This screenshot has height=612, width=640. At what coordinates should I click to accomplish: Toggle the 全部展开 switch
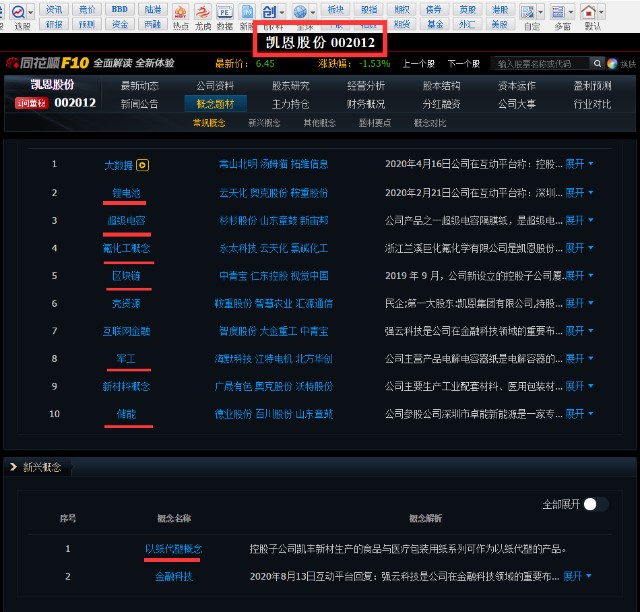[x=596, y=504]
